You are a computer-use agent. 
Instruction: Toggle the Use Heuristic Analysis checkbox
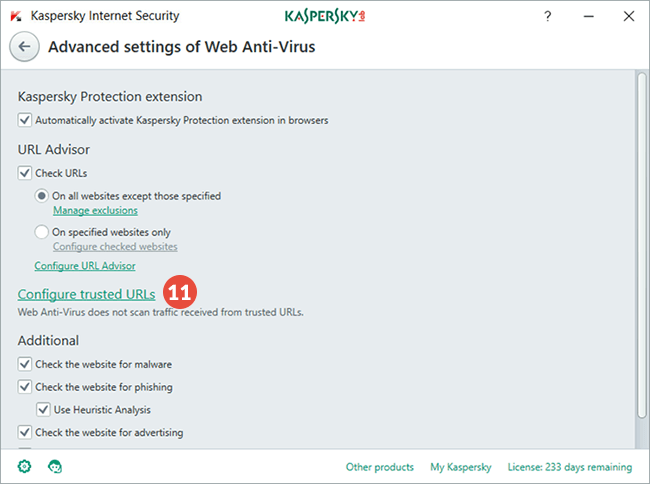(43, 410)
